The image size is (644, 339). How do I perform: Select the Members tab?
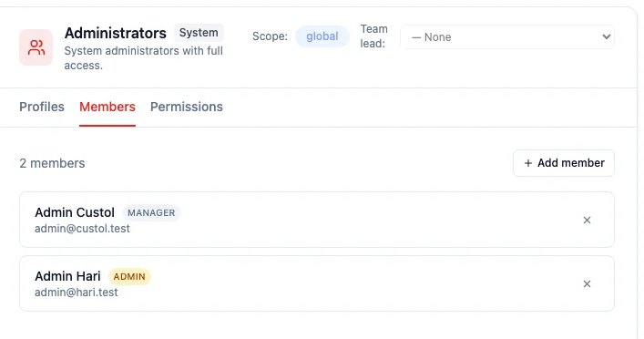(107, 107)
